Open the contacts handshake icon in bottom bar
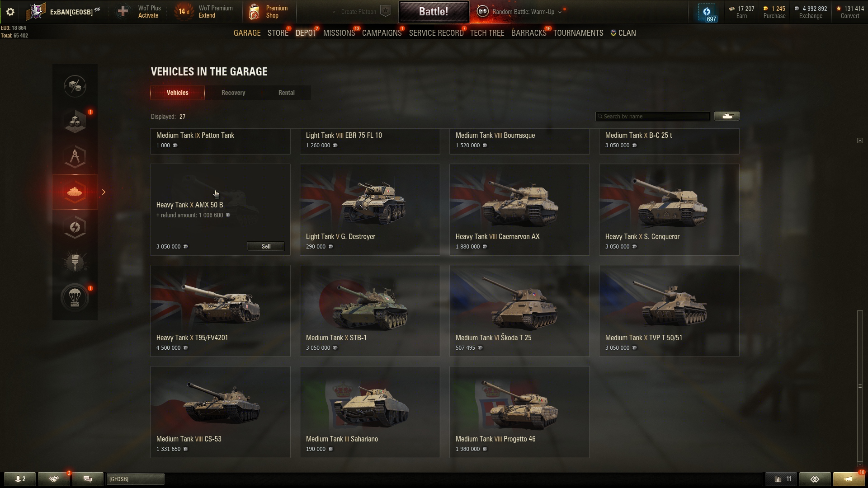This screenshot has width=868, height=488. click(54, 479)
